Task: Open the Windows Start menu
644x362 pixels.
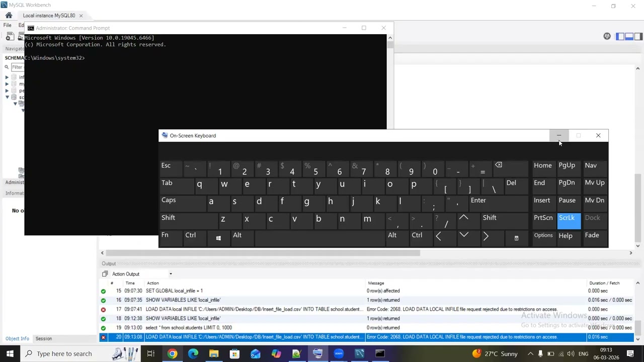Action: point(10,353)
